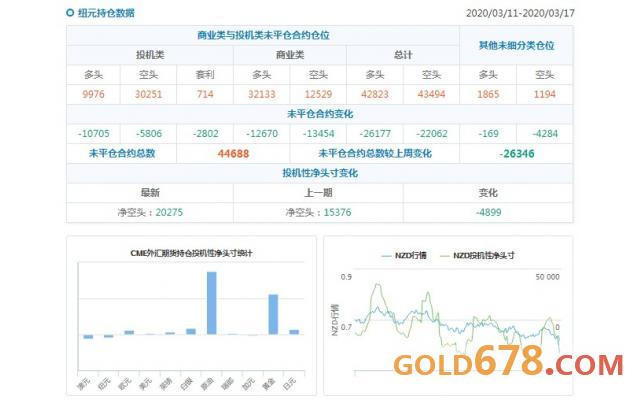Click the change value -10705

pos(93,133)
